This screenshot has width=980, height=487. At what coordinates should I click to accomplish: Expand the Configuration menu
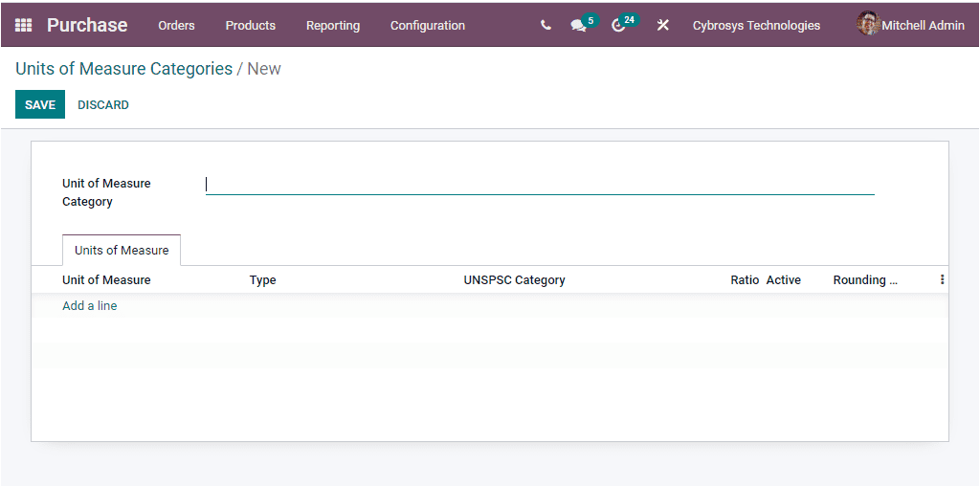(427, 26)
